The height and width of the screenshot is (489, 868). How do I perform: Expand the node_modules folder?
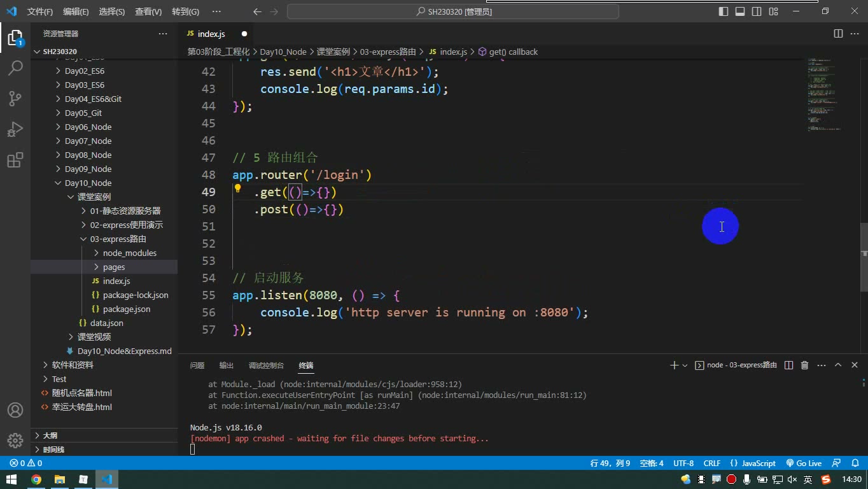(x=130, y=253)
